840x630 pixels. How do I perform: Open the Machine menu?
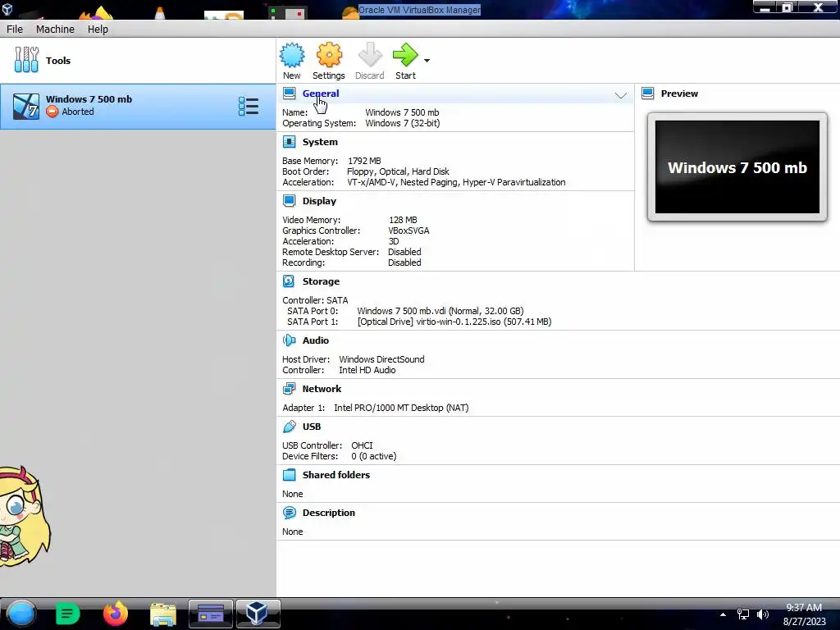tap(55, 29)
